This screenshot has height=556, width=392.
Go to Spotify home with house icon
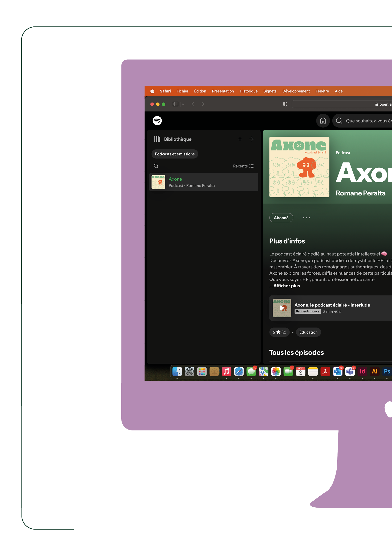[x=323, y=121]
